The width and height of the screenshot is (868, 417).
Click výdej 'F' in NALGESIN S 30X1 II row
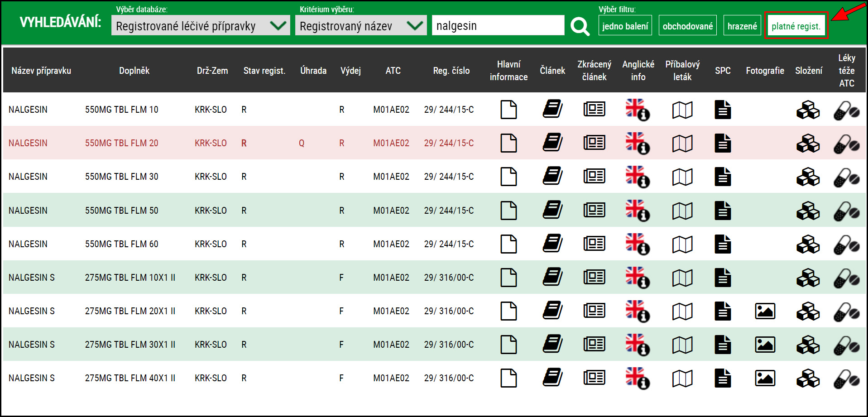(x=341, y=345)
